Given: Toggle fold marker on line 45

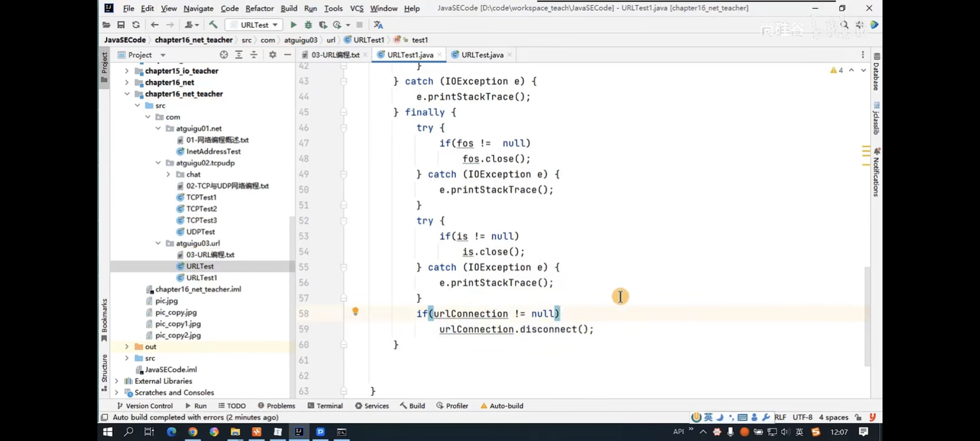Looking at the screenshot, I should coord(344,112).
